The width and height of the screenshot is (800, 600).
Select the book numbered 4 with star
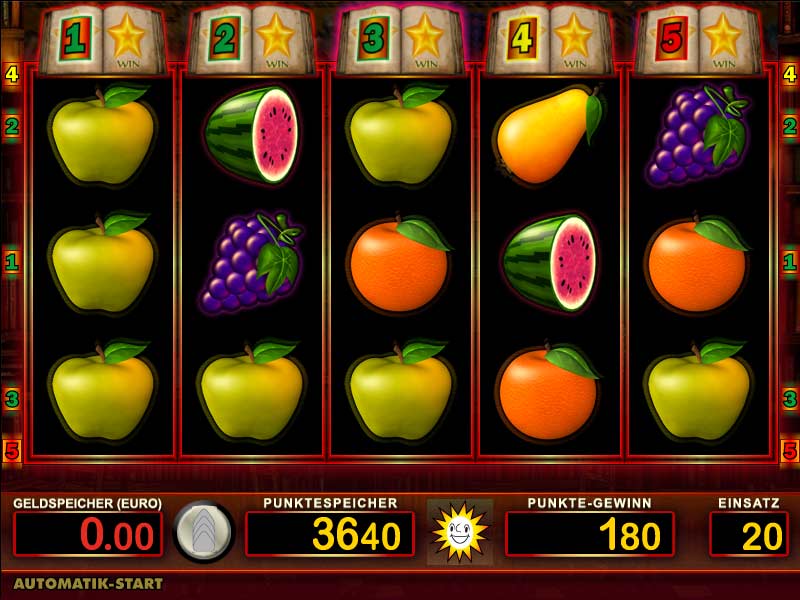click(x=549, y=40)
